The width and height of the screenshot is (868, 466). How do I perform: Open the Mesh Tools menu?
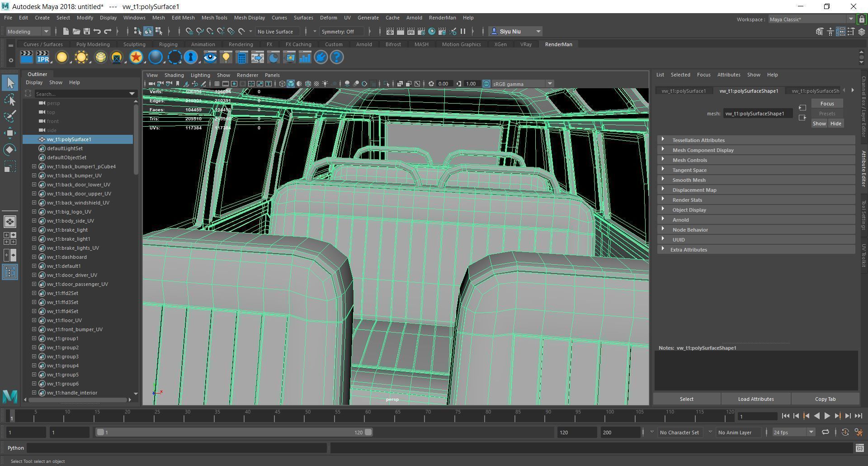pos(214,18)
